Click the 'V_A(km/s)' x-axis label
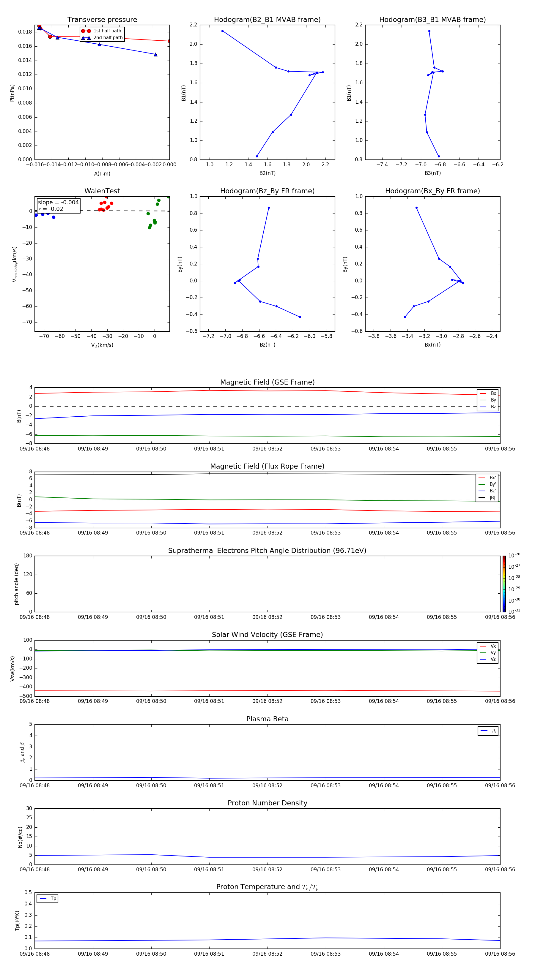This screenshot has width=535, height=980. [x=102, y=345]
